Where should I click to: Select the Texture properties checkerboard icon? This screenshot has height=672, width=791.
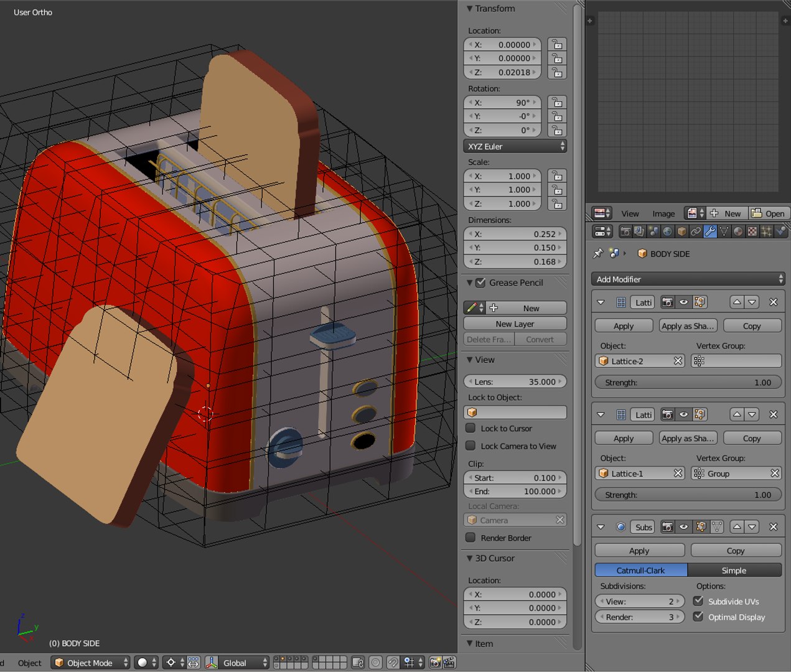(752, 231)
